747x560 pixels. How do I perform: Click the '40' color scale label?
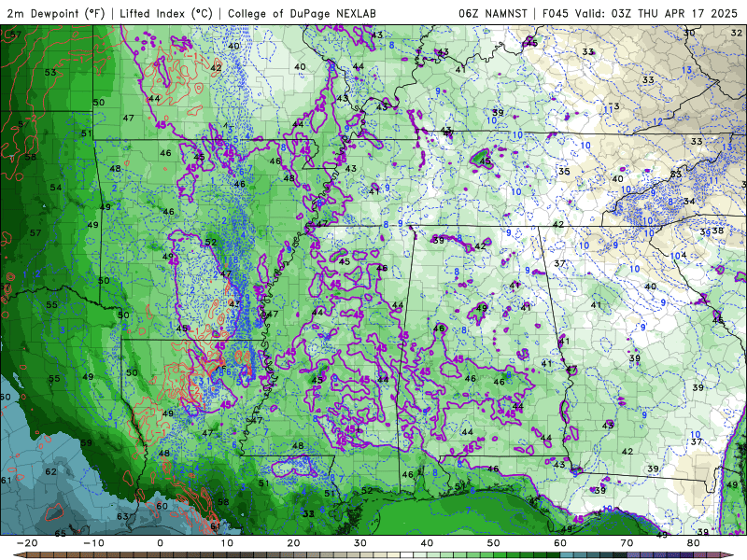pos(427,543)
